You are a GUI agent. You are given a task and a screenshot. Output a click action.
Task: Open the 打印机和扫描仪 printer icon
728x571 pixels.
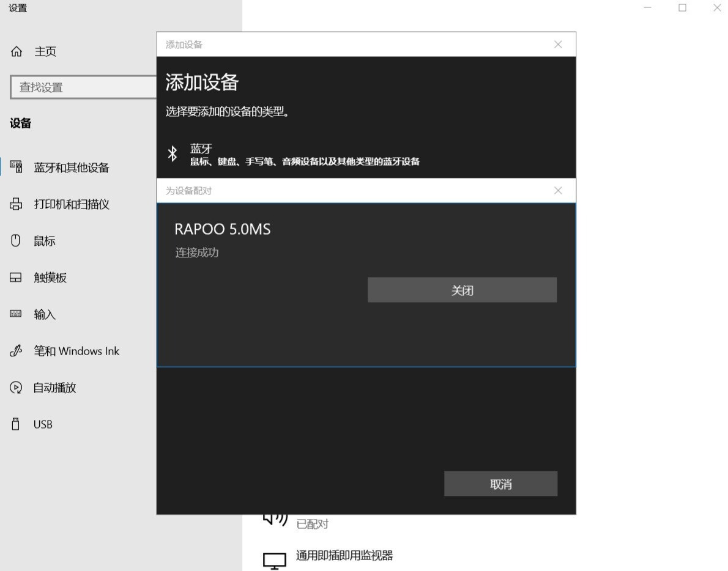point(16,204)
